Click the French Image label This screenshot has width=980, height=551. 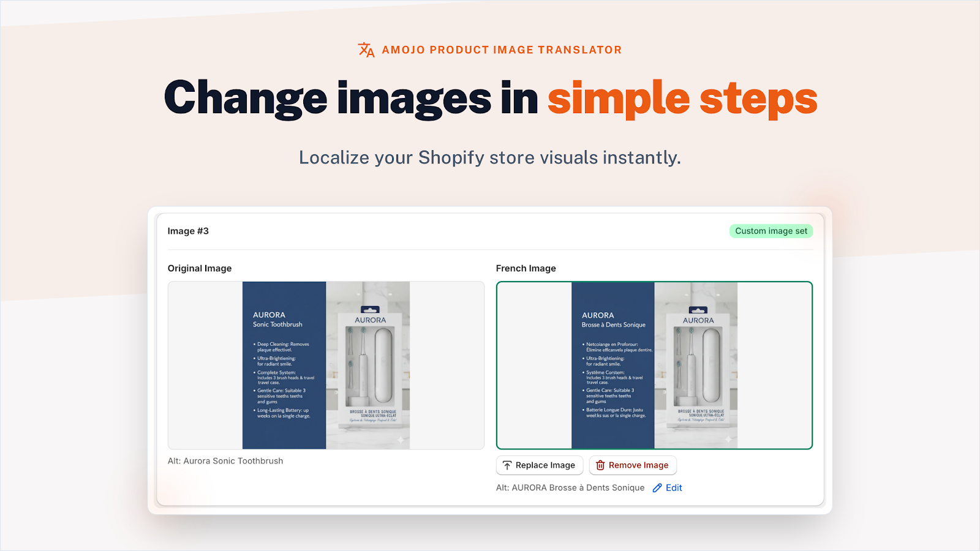526,268
